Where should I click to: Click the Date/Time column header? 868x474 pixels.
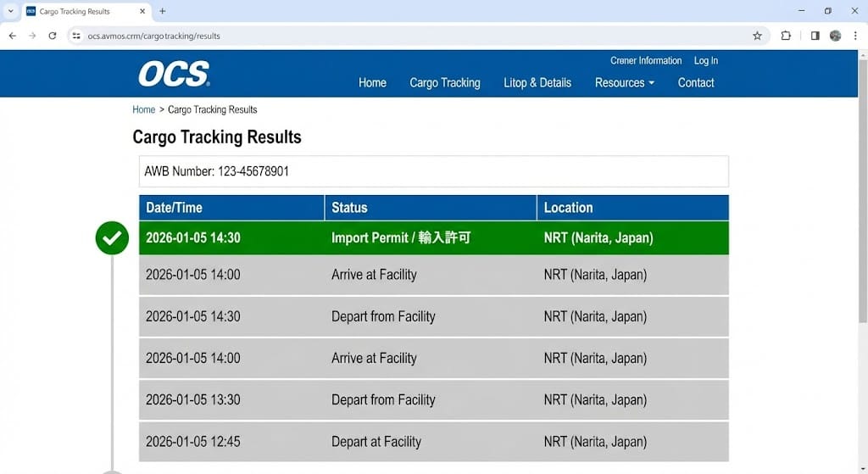click(231, 208)
